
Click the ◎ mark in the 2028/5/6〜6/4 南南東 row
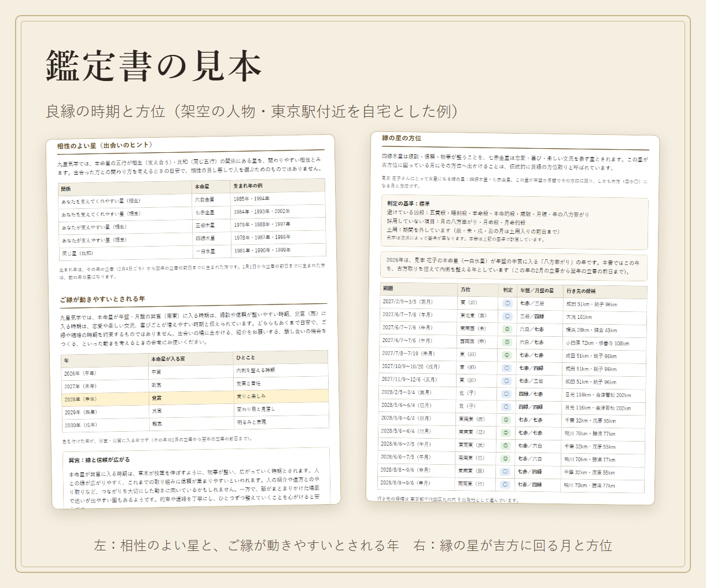pyautogui.click(x=506, y=432)
